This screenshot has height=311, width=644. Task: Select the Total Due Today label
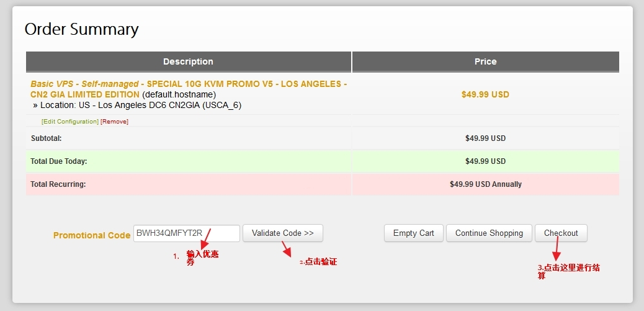(59, 161)
